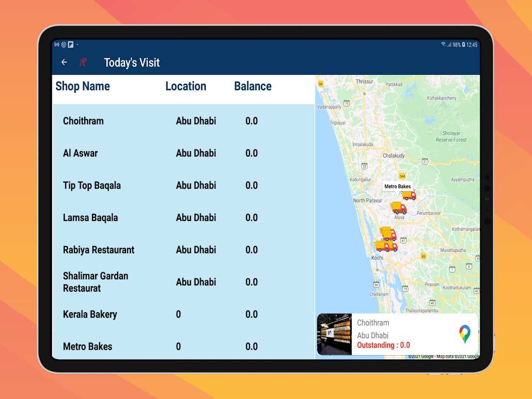This screenshot has height=399, width=532.
Task: Select truck marker above Aluva
Action: [x=398, y=207]
